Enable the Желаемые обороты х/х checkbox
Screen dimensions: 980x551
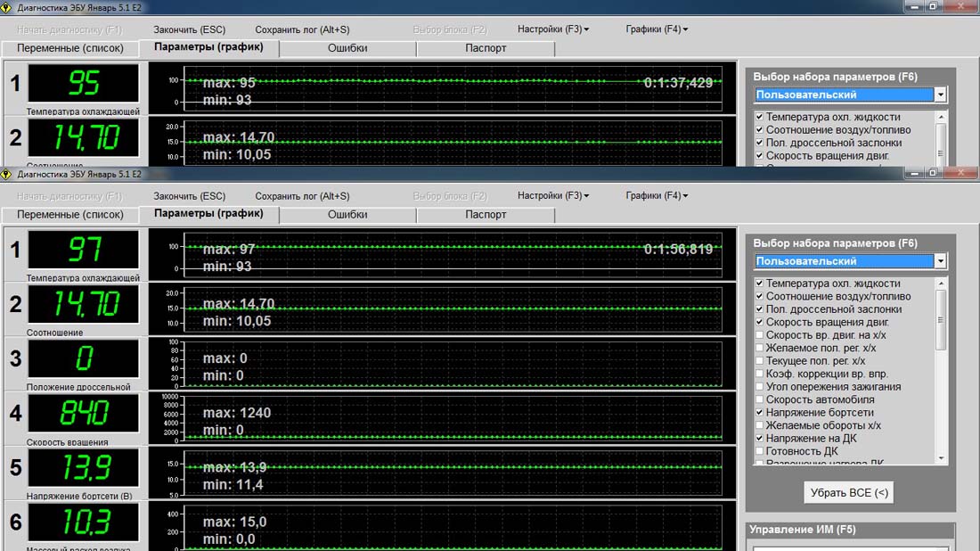[x=759, y=426]
